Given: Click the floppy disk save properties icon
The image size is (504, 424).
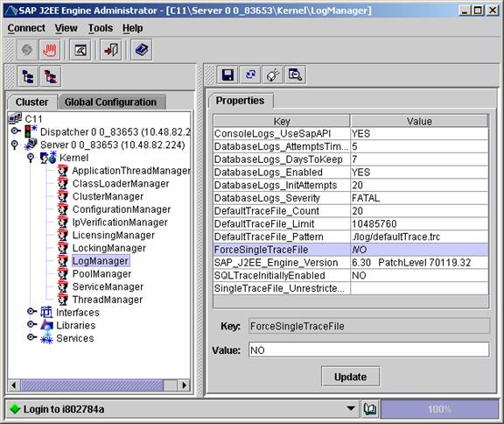Looking at the screenshot, I should pyautogui.click(x=227, y=75).
